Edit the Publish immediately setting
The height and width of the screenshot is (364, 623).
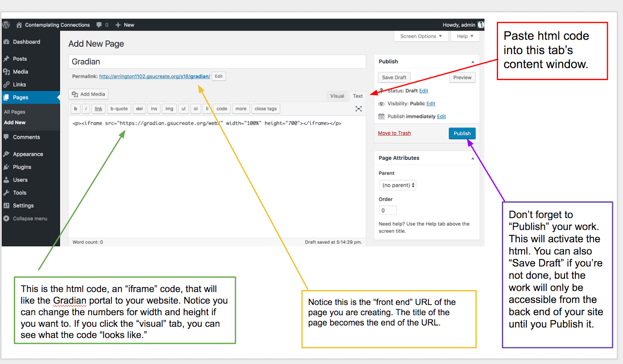pos(441,116)
